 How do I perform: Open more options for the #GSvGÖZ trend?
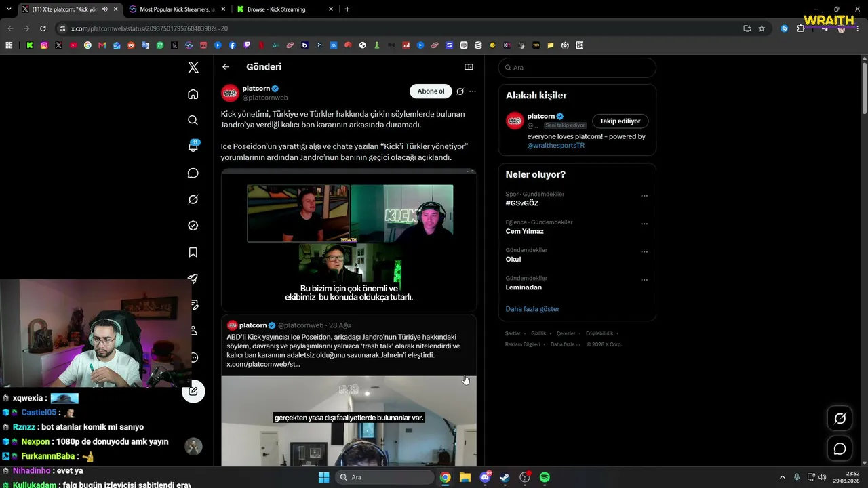coord(644,196)
